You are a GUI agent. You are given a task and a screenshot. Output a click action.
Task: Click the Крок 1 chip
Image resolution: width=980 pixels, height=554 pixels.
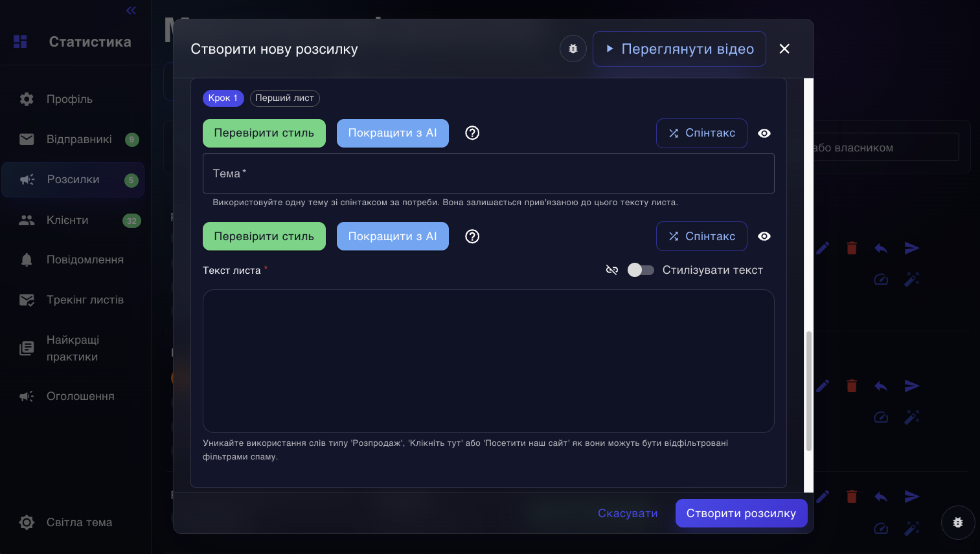coord(223,98)
